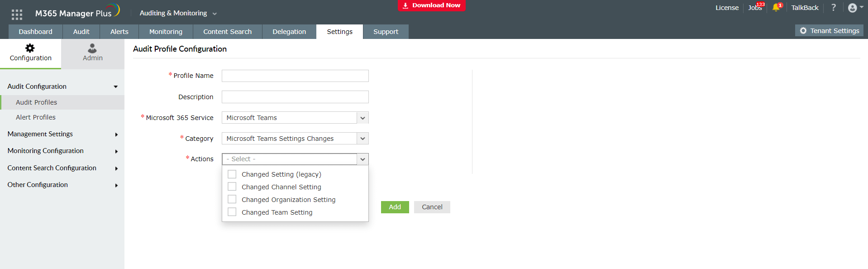Switch to the Admin user icon
868x269 pixels.
[x=92, y=48]
